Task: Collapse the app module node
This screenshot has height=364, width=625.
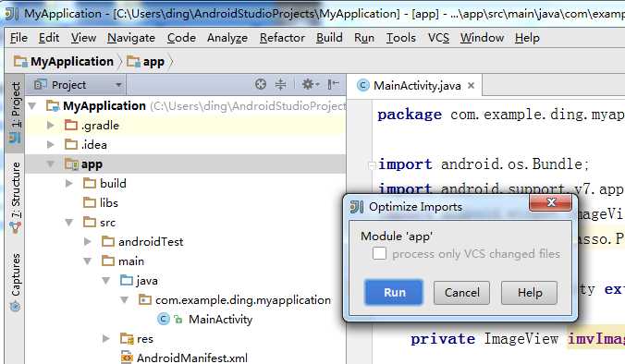Action: [x=51, y=164]
